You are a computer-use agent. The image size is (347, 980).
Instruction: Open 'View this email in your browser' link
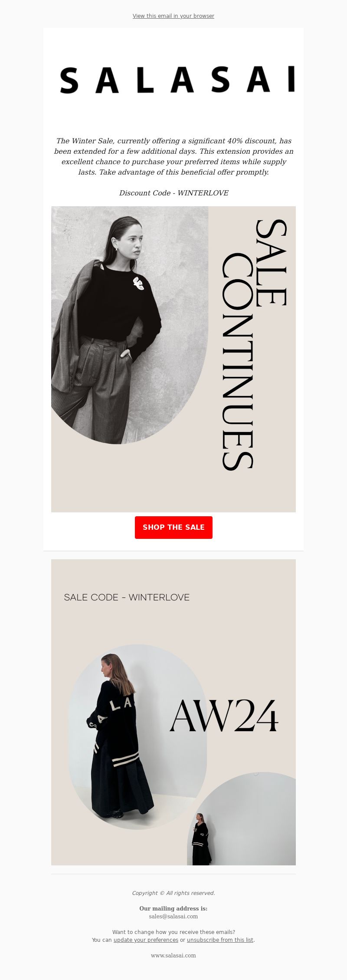point(173,16)
